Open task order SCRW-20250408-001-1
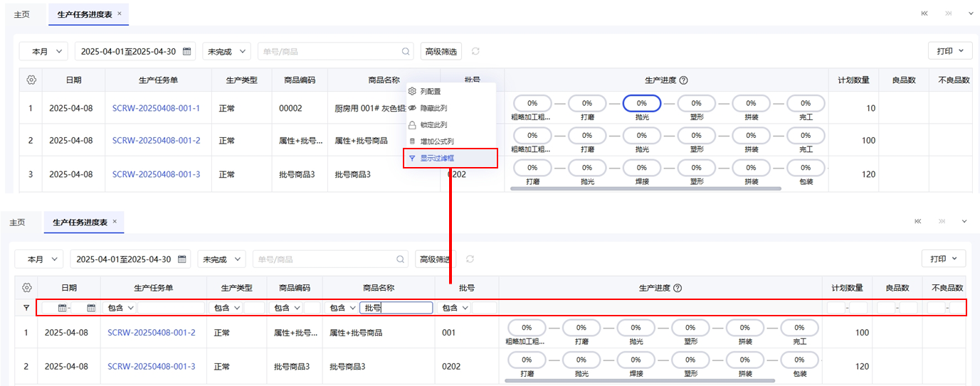The height and width of the screenshot is (386, 980). point(156,108)
